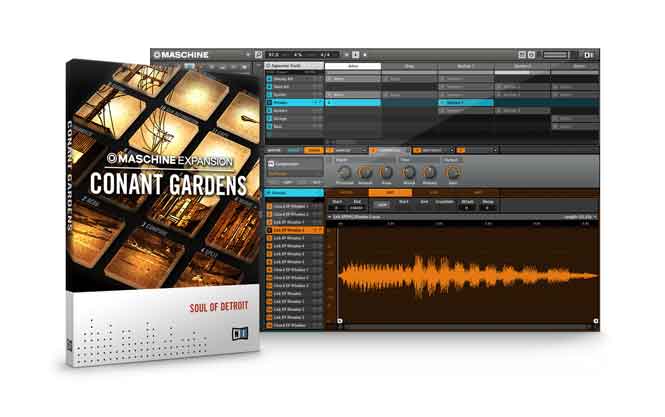This screenshot has width=665, height=417.
Task: Turn the Threshold knob
Action: point(344,172)
